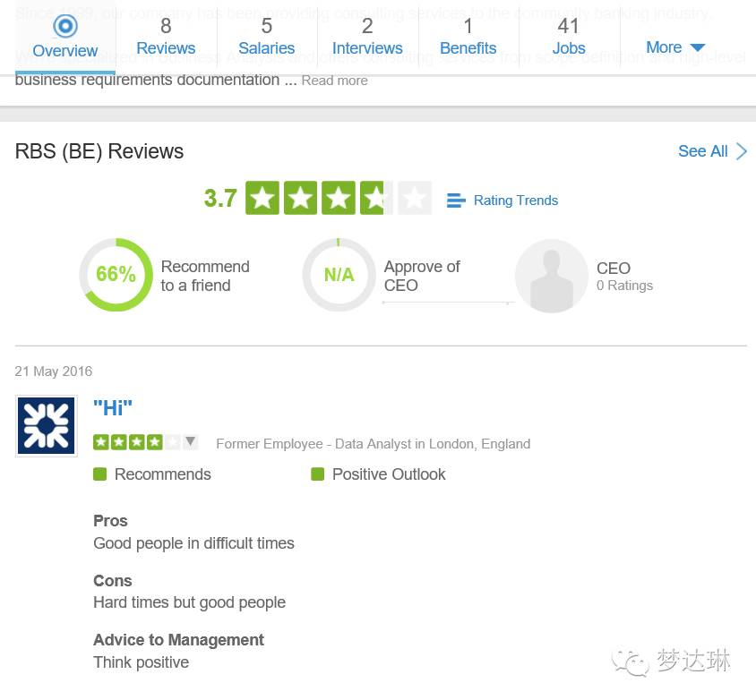The width and height of the screenshot is (756, 700).
Task: Click the Rating Trends bars icon
Action: click(456, 201)
